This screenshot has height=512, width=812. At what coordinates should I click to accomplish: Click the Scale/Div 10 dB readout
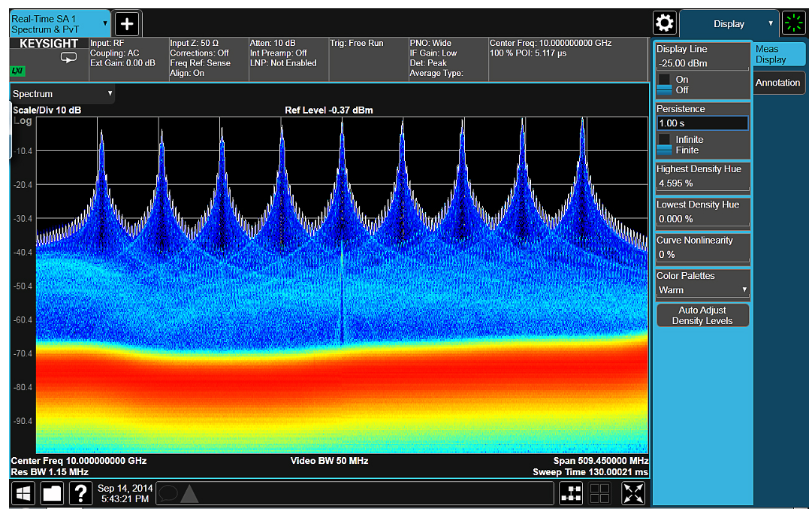point(47,111)
